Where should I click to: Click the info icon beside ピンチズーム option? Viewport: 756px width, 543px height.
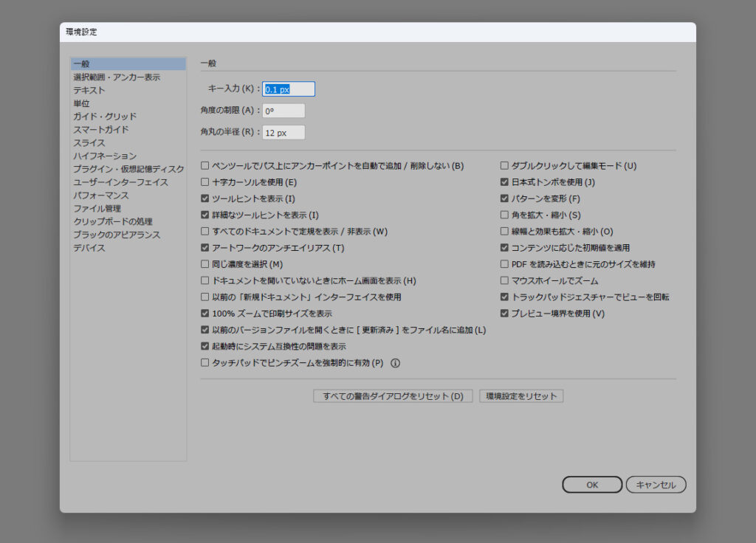coord(395,363)
